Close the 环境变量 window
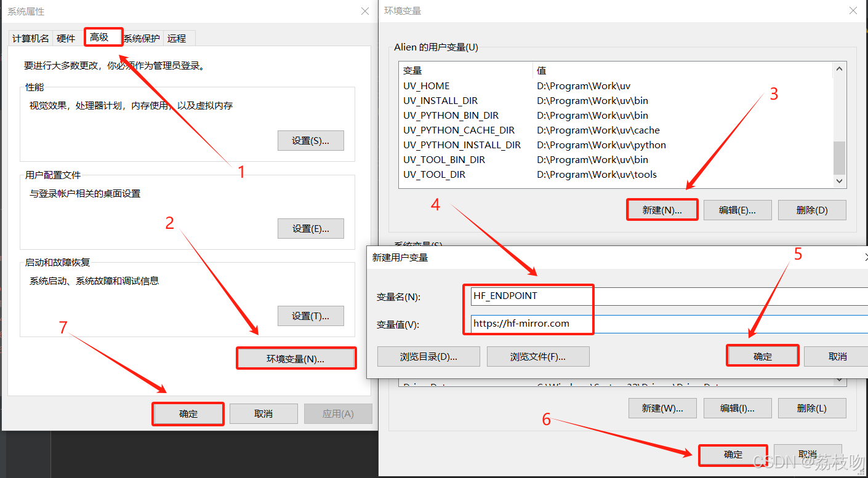The height and width of the screenshot is (478, 868). pyautogui.click(x=853, y=11)
